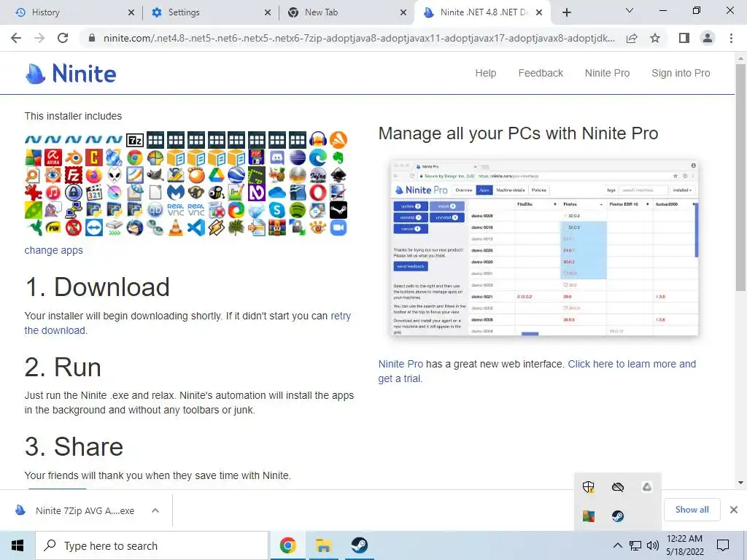747x560 pixels.
Task: Click the Steam icon in installer list
Action: tap(338, 210)
